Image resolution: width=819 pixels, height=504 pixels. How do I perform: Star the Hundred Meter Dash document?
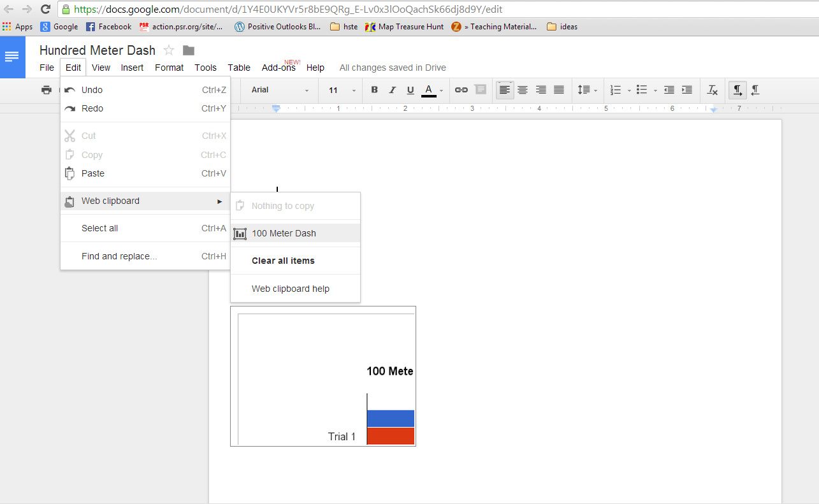169,50
